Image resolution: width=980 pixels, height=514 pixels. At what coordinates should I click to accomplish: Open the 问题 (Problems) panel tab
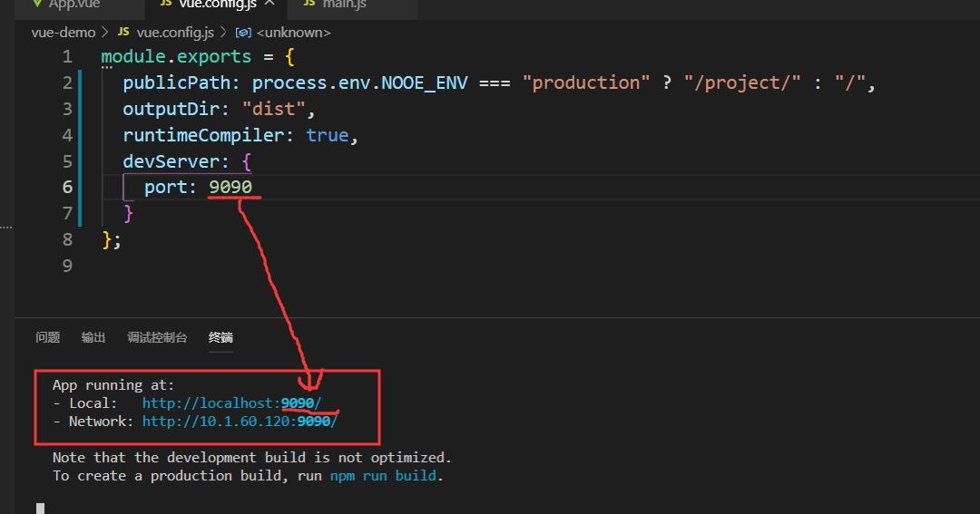click(47, 337)
